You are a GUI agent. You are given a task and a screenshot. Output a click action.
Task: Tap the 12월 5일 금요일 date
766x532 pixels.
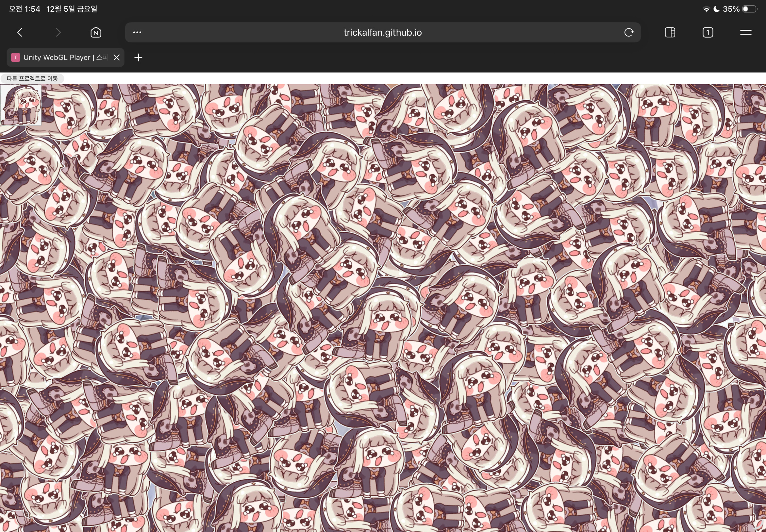pyautogui.click(x=72, y=9)
